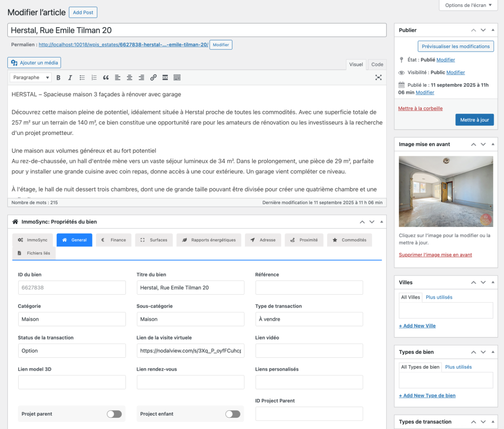Open the Paragraphe format dropdown
504x429 pixels.
[31, 77]
